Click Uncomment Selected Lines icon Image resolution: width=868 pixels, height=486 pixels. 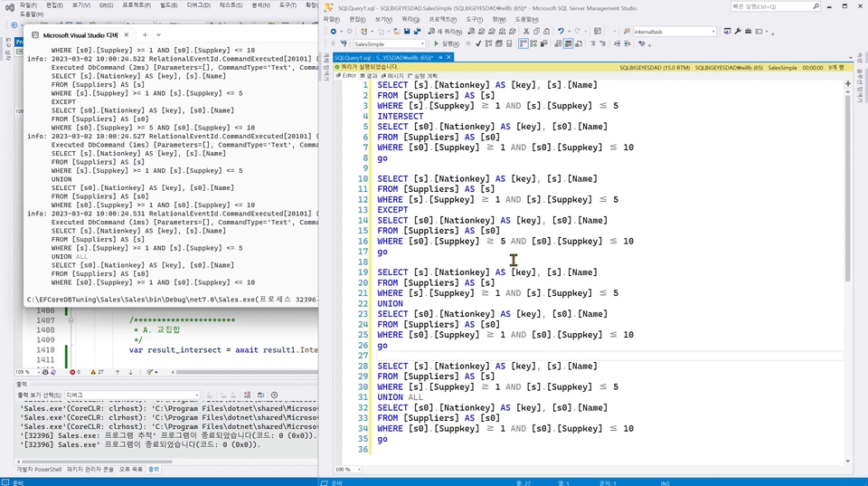[x=602, y=43]
